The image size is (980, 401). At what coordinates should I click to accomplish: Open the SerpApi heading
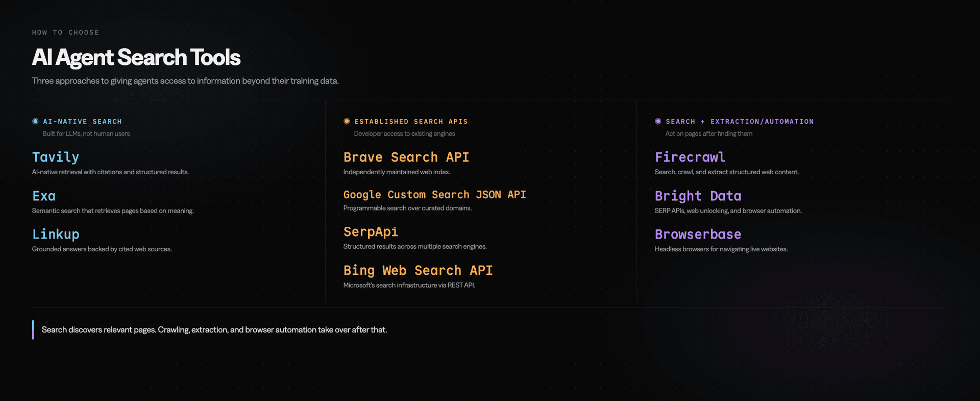[371, 232]
